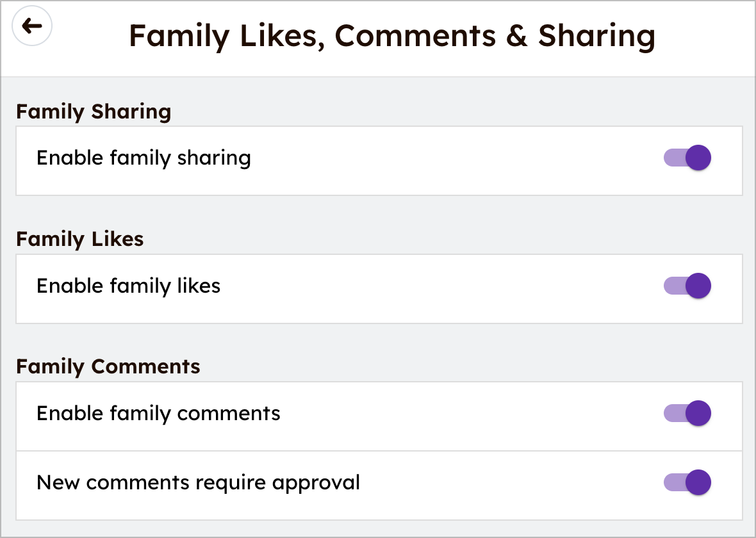Click the purple knob of comment approval switch
Screen dimensions: 756x538
[698, 482]
